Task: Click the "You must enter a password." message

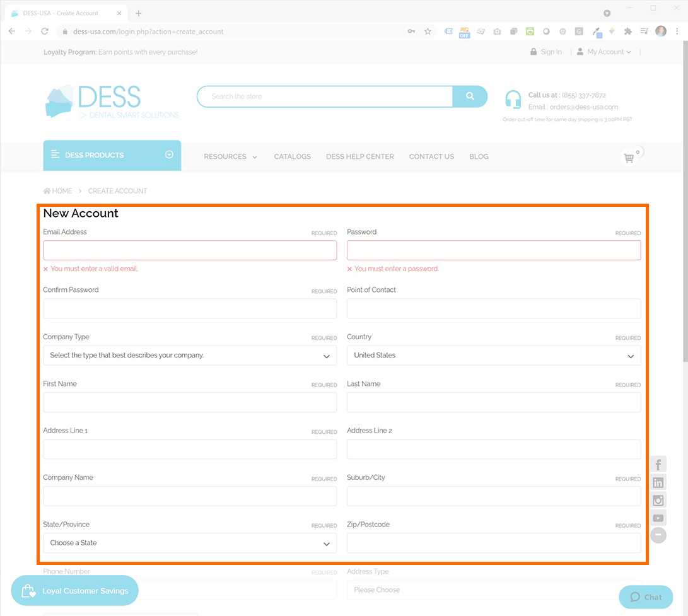Action: tap(397, 269)
